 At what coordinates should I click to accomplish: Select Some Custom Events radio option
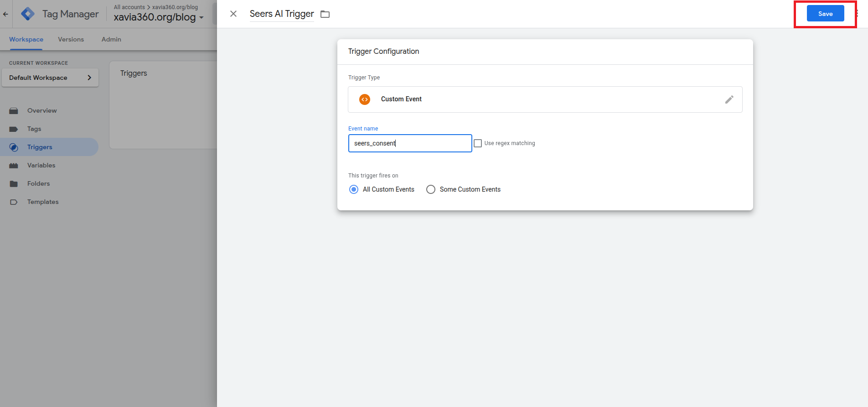tap(431, 189)
